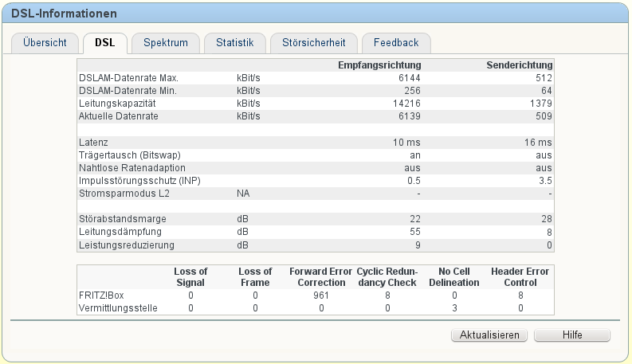Click the 3.5 INP value
The width and height of the screenshot is (632, 364).
click(x=545, y=181)
